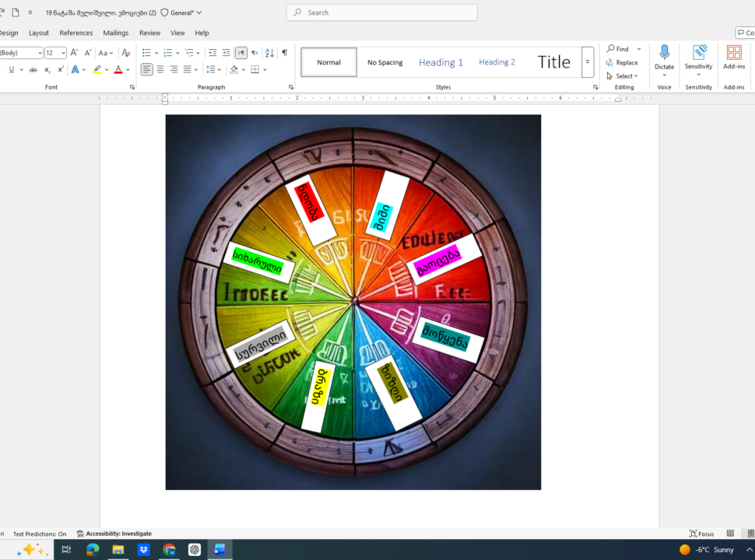Switch to the Mailings tab
This screenshot has width=755, height=560.
[x=116, y=33]
